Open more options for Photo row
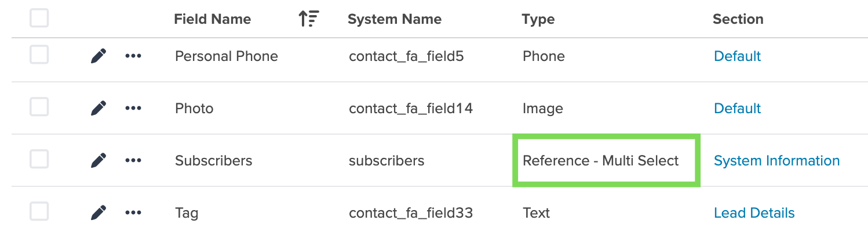868x238 pixels. tap(133, 109)
